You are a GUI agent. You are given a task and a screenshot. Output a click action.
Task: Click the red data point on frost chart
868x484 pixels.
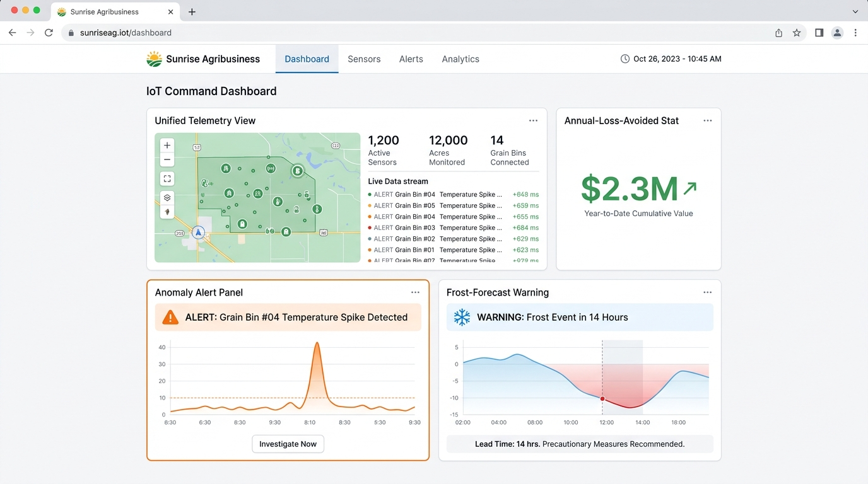click(602, 399)
